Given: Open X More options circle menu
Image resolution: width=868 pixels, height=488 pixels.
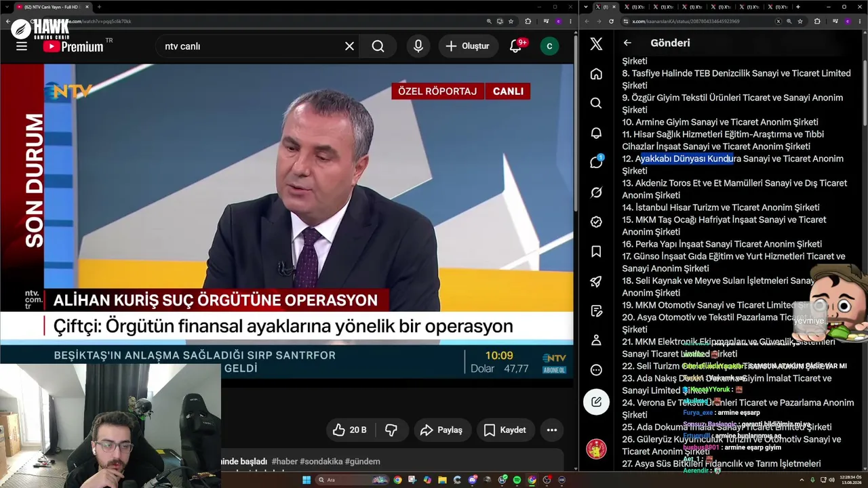Looking at the screenshot, I should pos(596,370).
